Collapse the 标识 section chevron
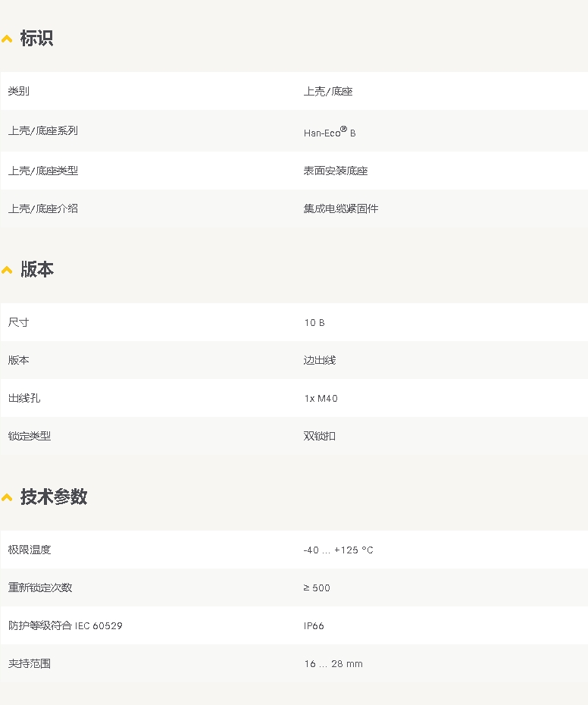 7,39
